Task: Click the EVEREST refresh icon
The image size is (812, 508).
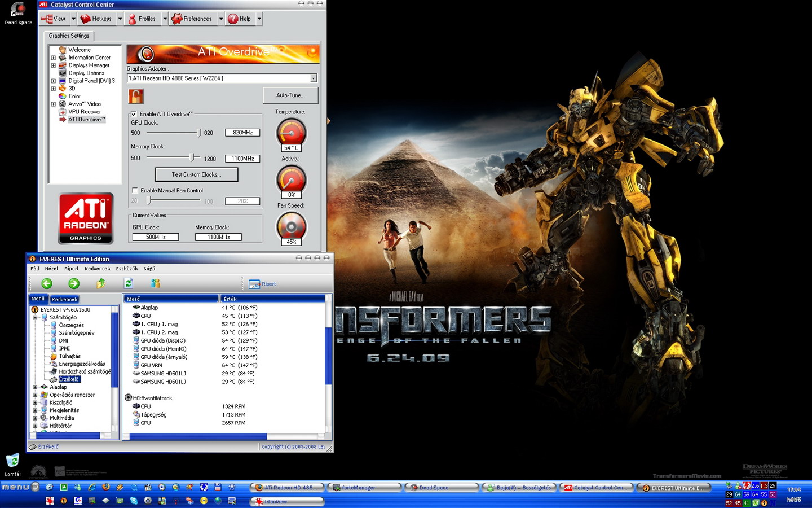Action: [x=128, y=283]
